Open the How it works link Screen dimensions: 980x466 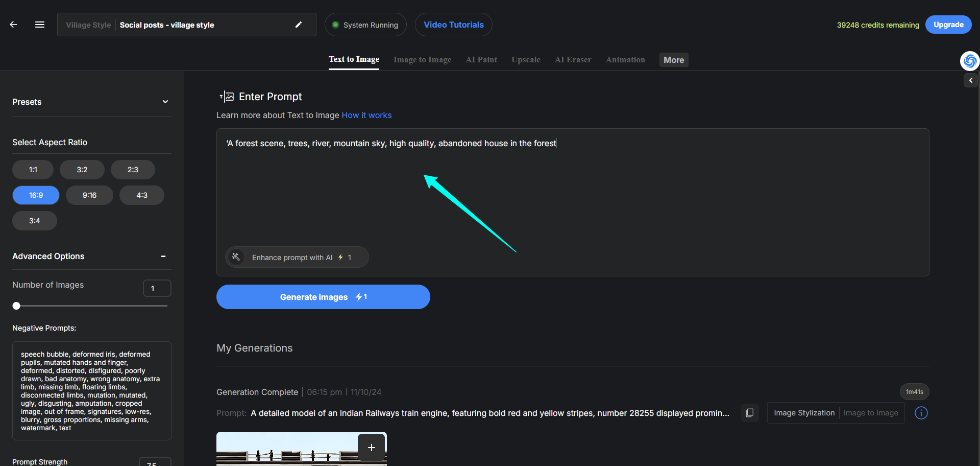pos(366,115)
